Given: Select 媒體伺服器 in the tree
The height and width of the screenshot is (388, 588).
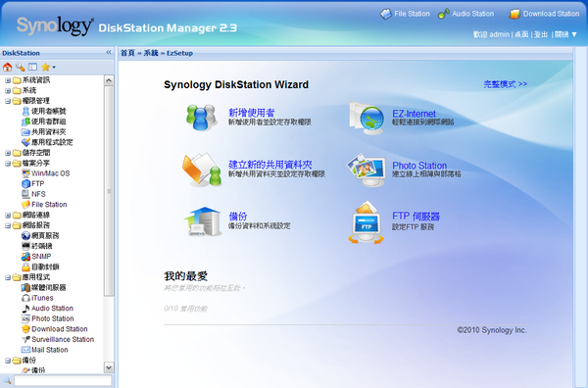Looking at the screenshot, I should (x=44, y=287).
